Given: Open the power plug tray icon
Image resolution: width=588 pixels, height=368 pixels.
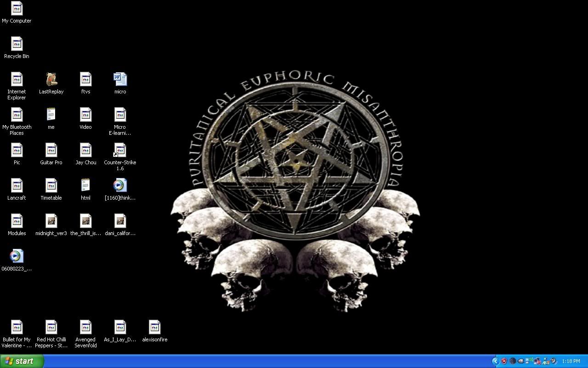Looking at the screenshot, I should (x=521, y=361).
